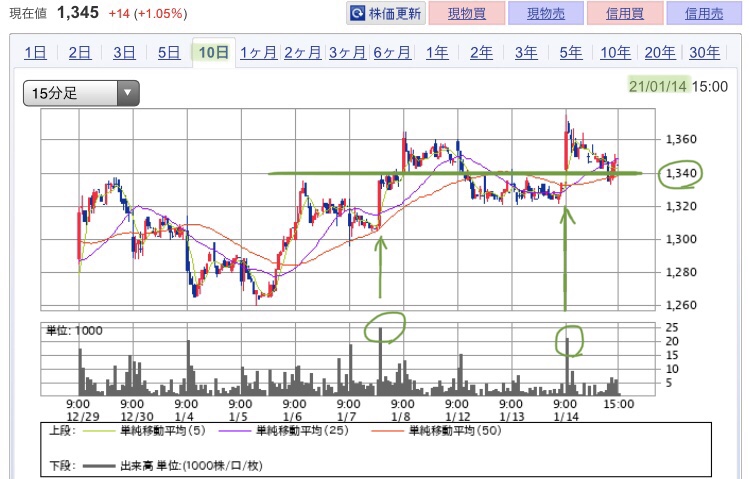Click the 21/01/14 date label

(x=658, y=86)
